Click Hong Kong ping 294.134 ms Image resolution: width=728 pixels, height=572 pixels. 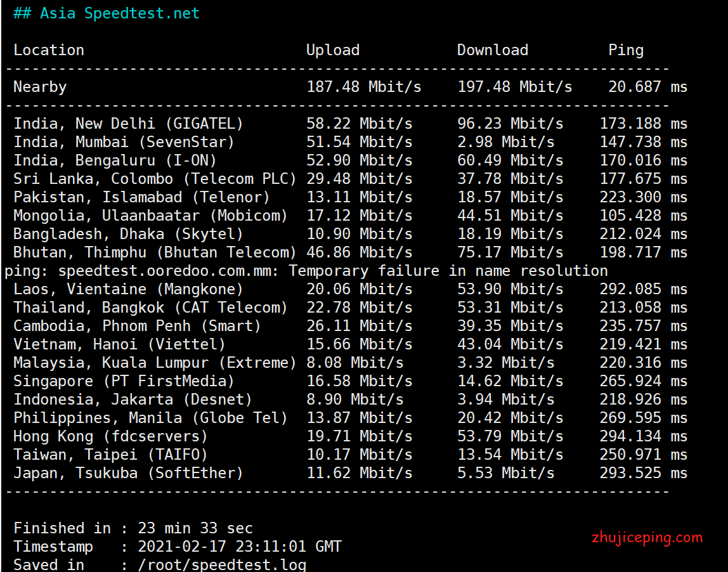click(644, 436)
